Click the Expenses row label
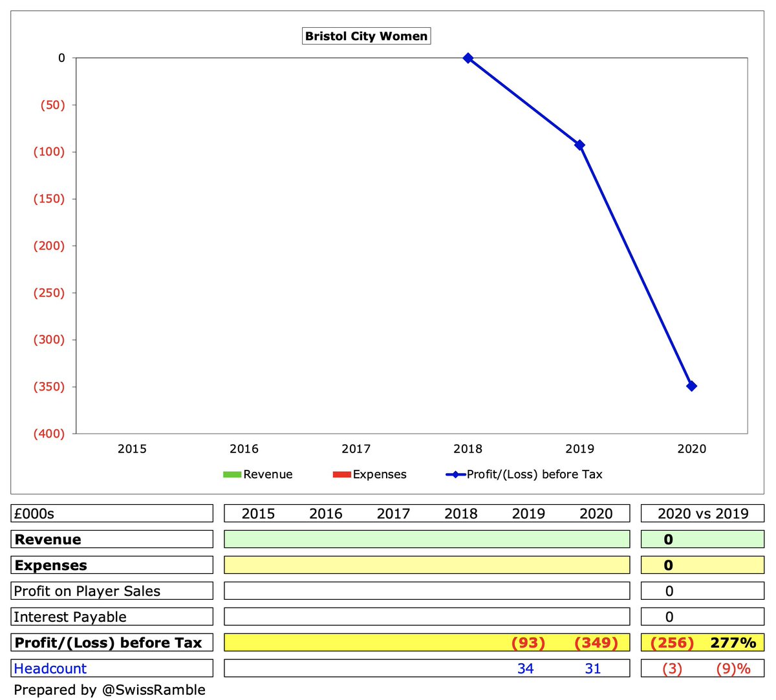Viewport: 776px width, 700px height. (112, 565)
